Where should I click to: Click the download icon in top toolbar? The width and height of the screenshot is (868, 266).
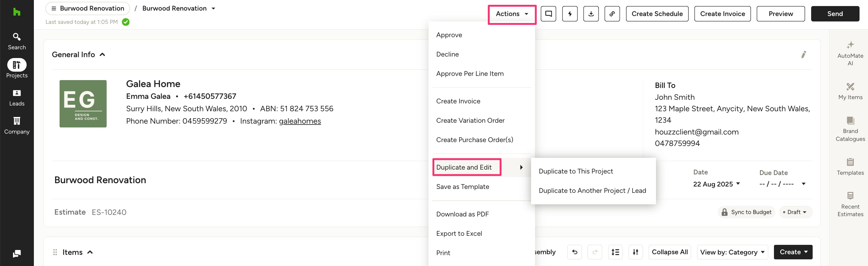(591, 14)
